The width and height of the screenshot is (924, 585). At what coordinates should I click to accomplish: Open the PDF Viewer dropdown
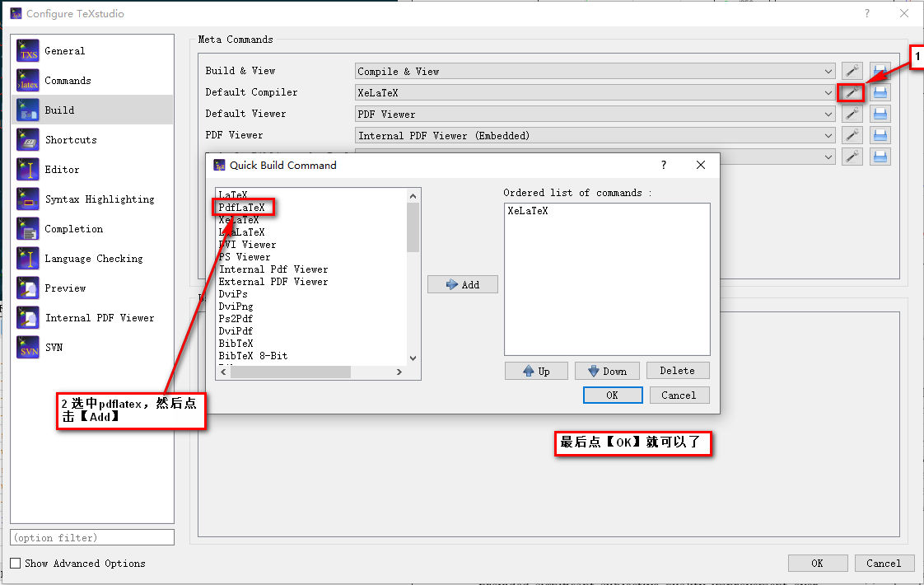coord(827,135)
